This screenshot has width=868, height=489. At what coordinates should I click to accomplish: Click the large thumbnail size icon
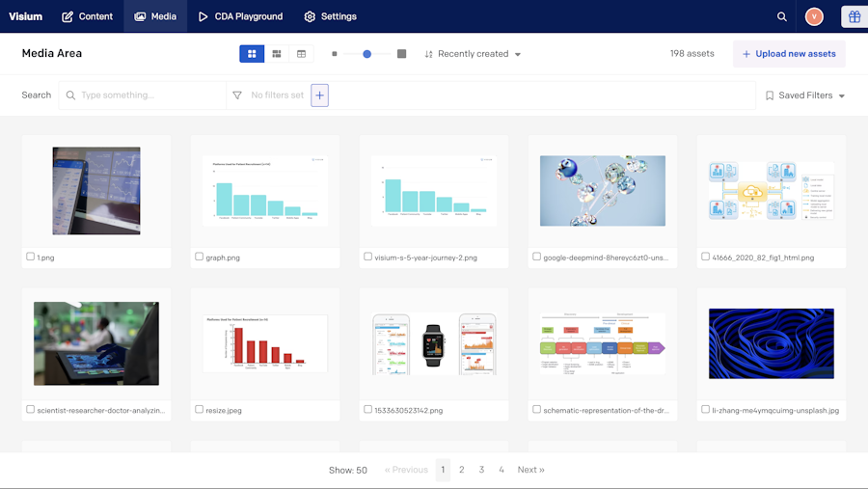pos(402,54)
